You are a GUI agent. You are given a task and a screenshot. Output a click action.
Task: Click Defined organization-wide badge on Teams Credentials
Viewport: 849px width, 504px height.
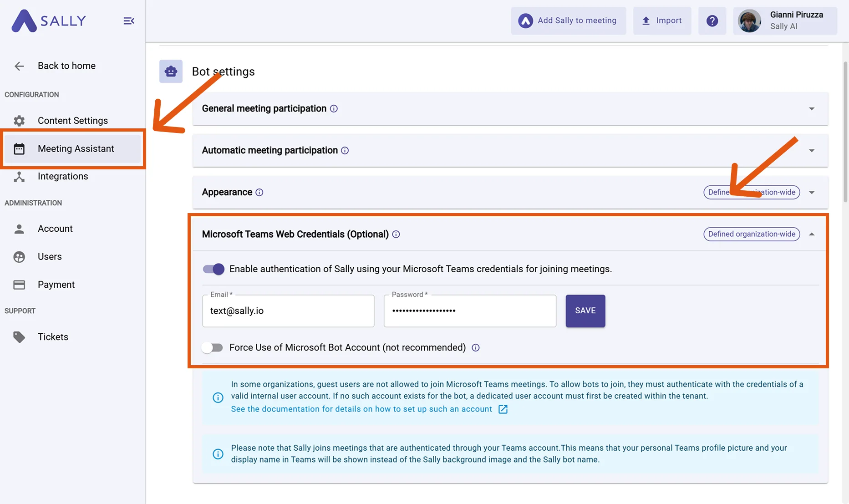click(x=752, y=234)
